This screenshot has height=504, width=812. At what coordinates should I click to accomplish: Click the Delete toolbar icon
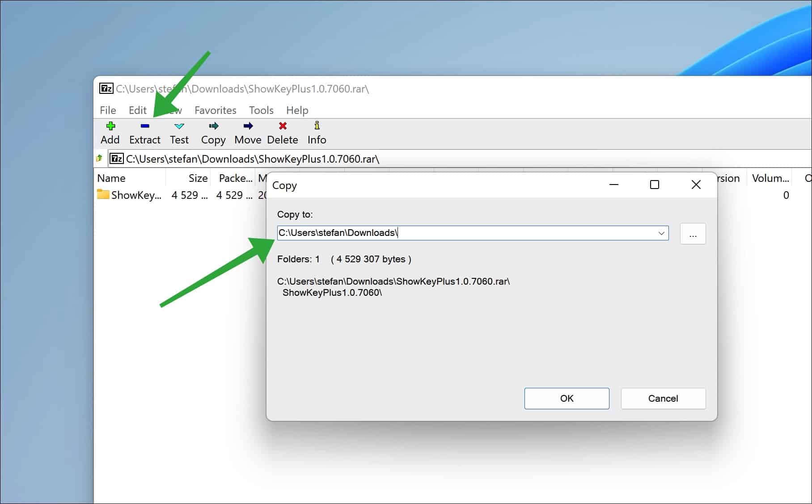282,132
